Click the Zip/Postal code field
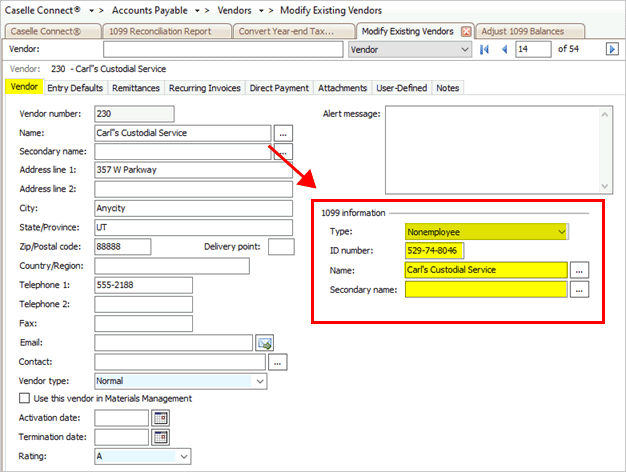 click(123, 247)
